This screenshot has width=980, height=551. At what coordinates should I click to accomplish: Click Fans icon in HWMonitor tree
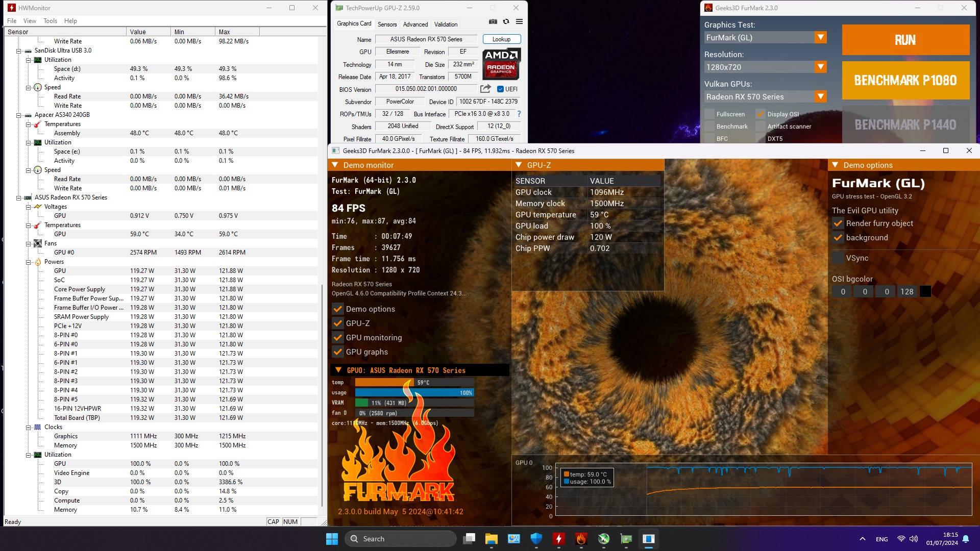38,243
